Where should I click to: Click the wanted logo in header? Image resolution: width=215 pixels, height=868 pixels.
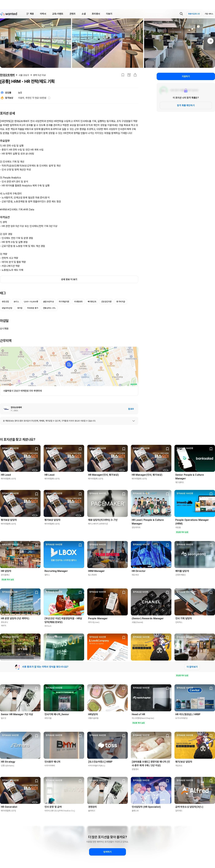click(x=9, y=14)
